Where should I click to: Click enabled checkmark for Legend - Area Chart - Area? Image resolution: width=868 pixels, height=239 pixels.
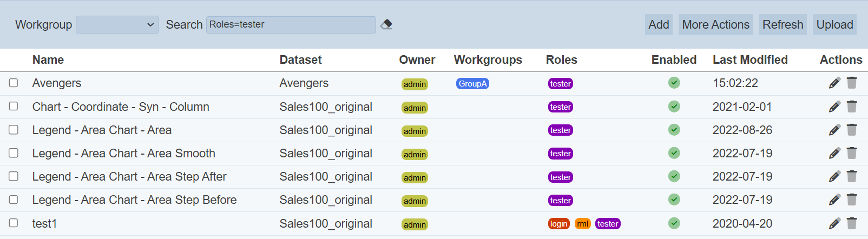click(x=674, y=130)
